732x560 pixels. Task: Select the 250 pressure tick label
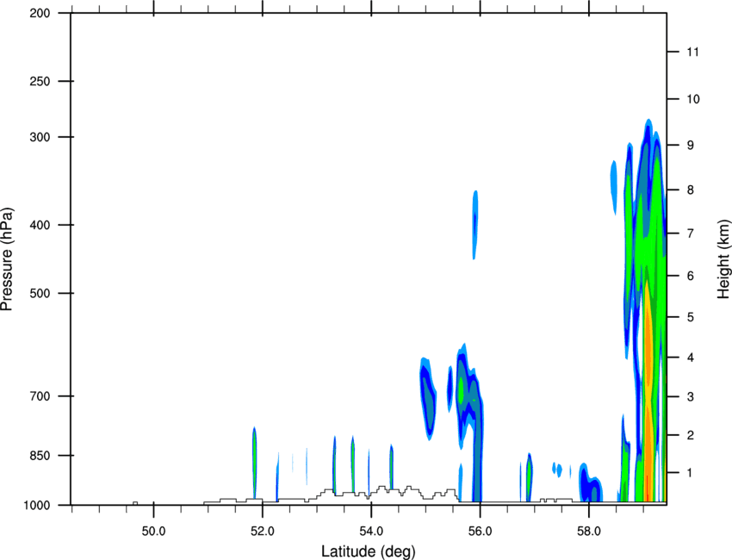click(x=40, y=81)
